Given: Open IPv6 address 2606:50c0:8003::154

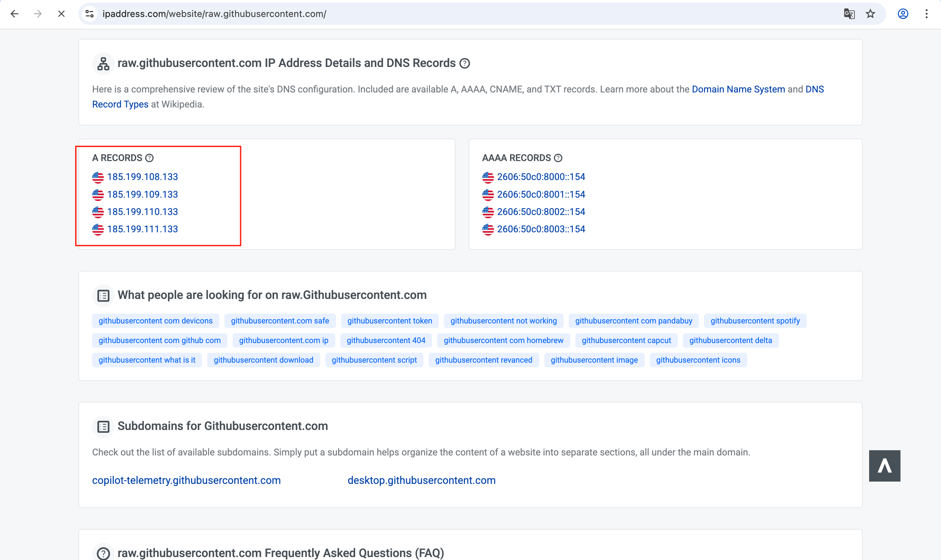Looking at the screenshot, I should (x=541, y=229).
